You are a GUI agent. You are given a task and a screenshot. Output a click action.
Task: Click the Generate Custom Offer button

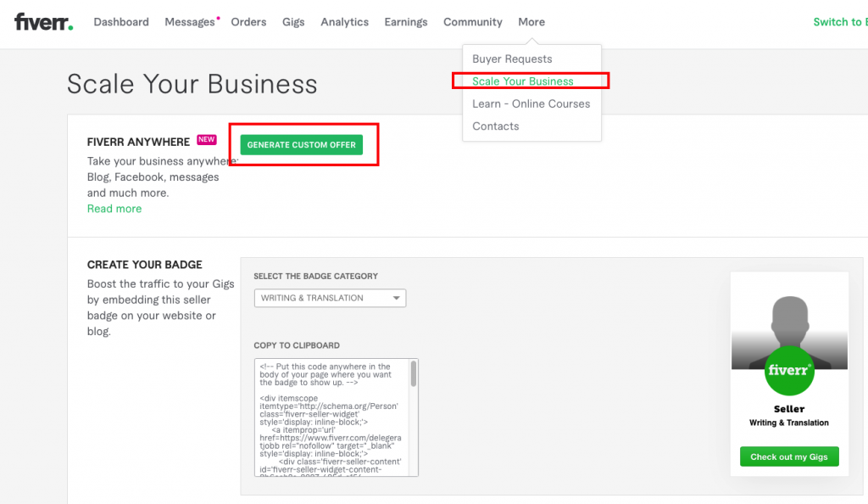[x=301, y=144]
